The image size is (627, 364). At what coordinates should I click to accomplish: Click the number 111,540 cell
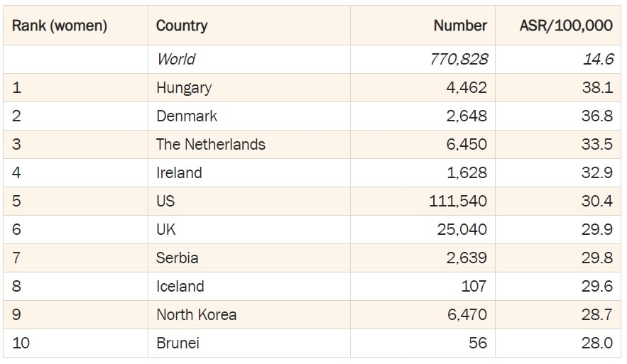coord(458,202)
